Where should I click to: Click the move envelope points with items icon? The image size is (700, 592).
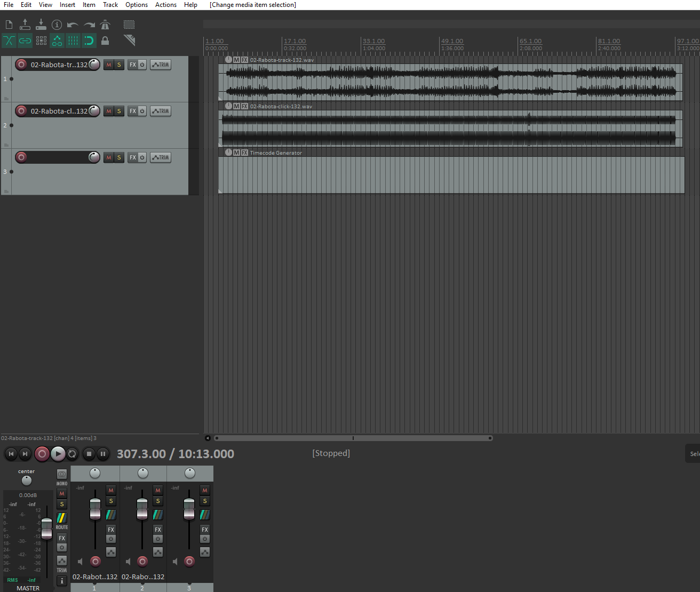pyautogui.click(x=57, y=41)
